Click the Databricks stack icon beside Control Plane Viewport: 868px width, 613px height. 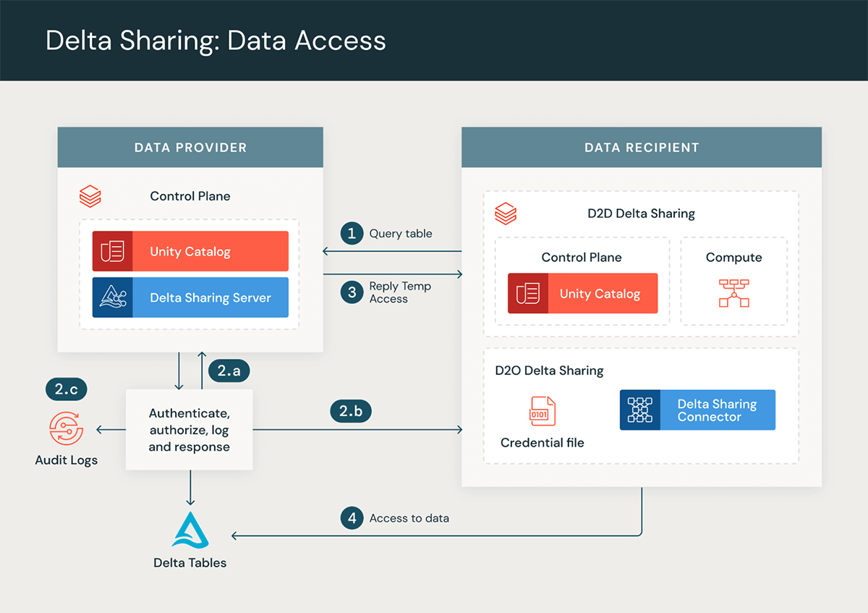(x=90, y=195)
